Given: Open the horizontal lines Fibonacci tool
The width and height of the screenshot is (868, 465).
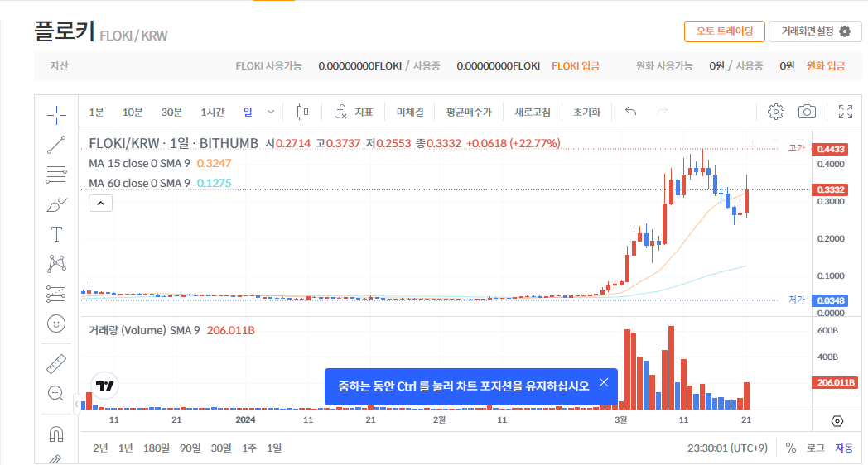Looking at the screenshot, I should click(56, 175).
